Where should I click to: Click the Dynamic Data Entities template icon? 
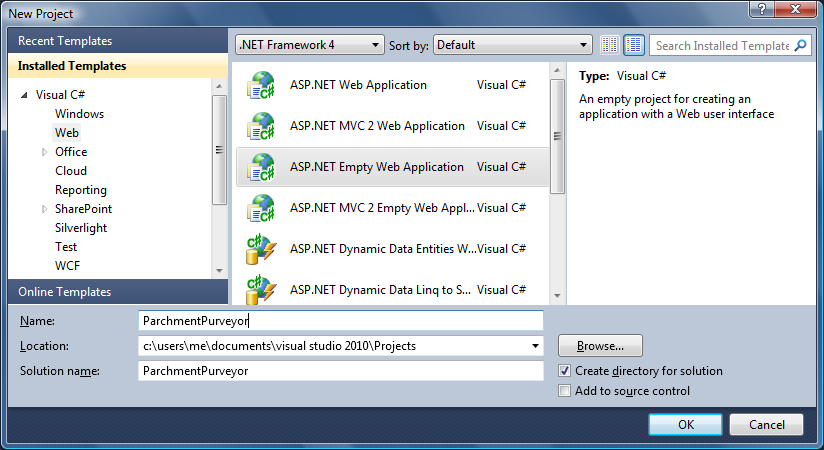(261, 249)
